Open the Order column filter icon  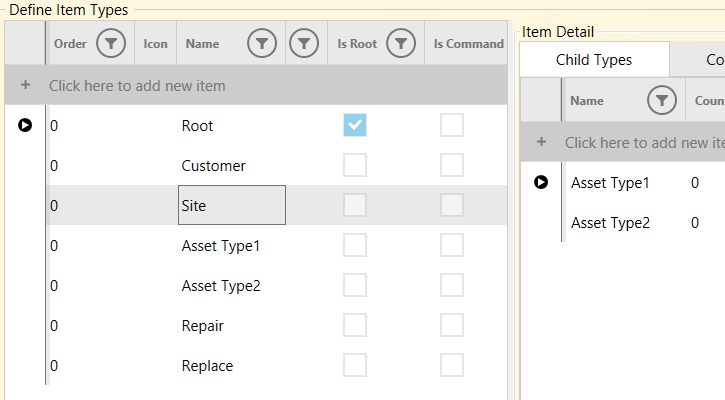tap(111, 43)
